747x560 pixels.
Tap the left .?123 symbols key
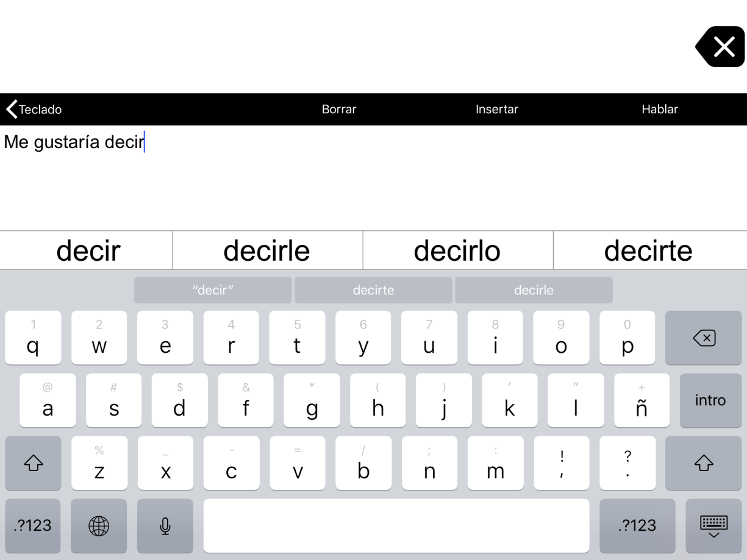point(33,526)
